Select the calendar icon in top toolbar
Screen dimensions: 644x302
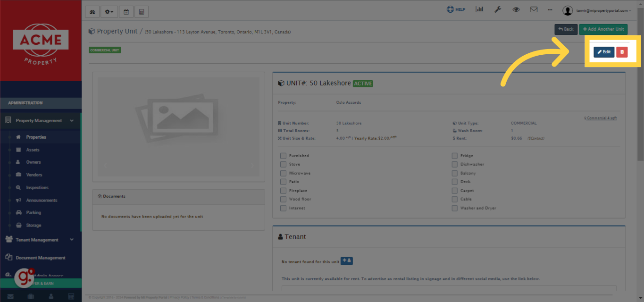click(x=126, y=11)
